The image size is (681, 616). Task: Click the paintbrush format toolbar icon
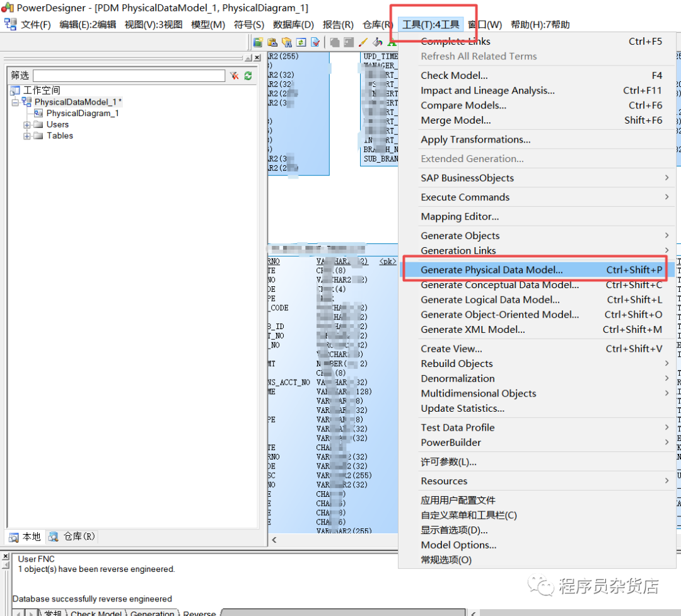[x=363, y=42]
